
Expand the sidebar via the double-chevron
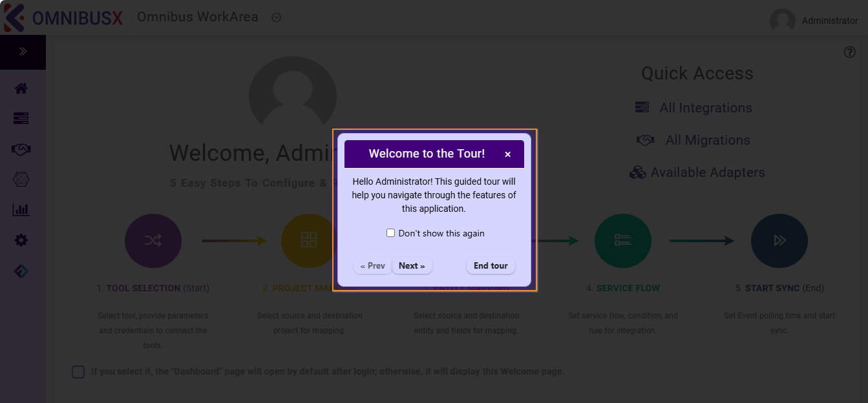pos(23,51)
